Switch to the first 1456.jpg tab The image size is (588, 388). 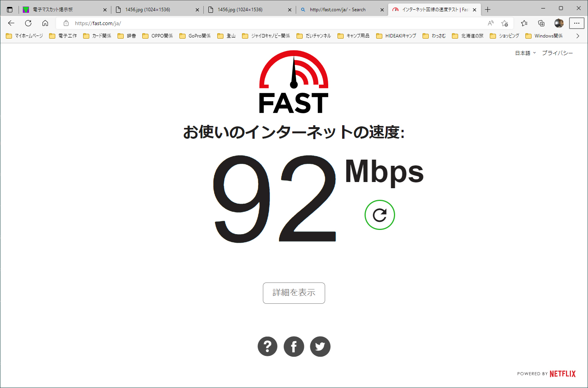157,10
